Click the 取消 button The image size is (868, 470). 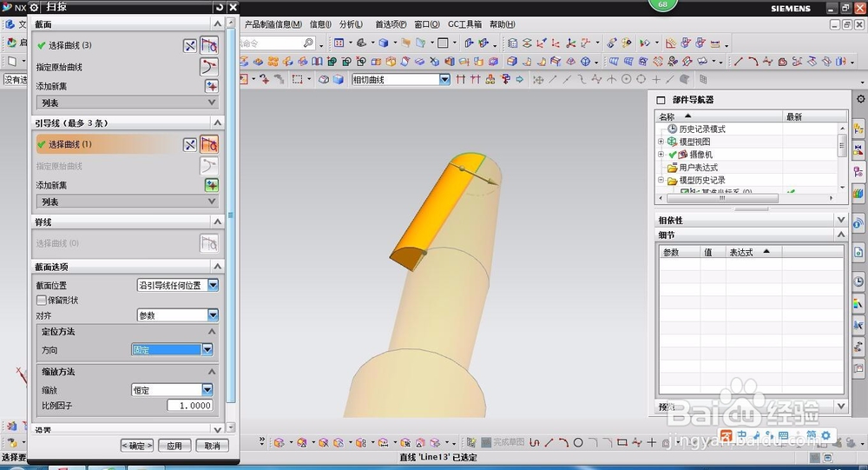click(x=212, y=446)
